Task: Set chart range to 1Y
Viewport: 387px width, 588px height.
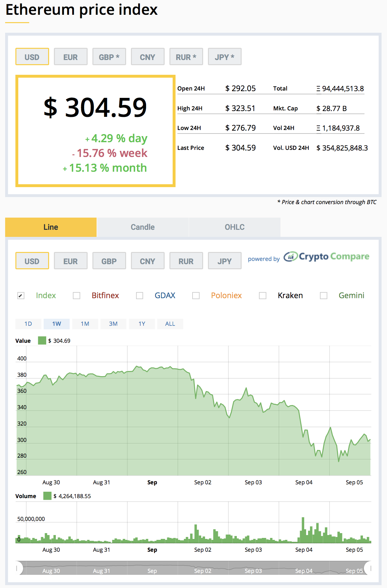Action: point(142,324)
